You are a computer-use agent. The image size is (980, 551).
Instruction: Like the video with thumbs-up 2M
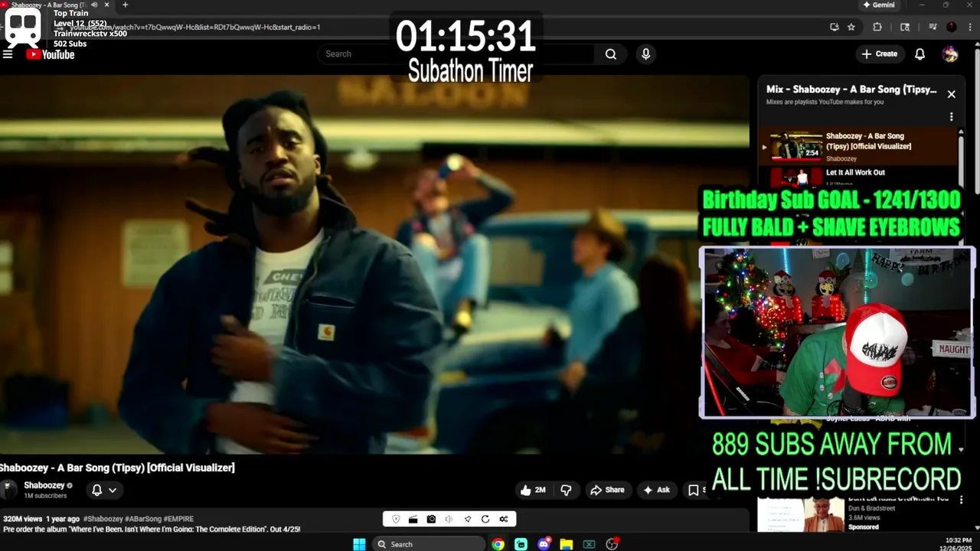533,490
